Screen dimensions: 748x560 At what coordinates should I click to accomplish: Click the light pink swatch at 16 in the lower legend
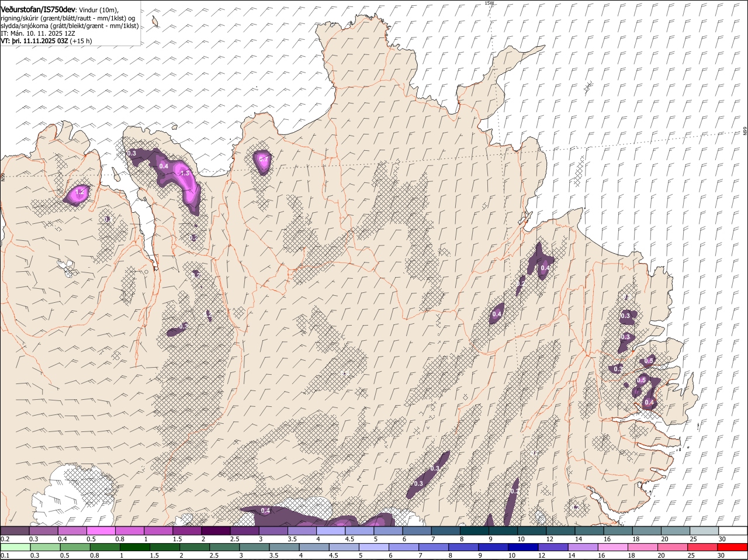[614, 547]
